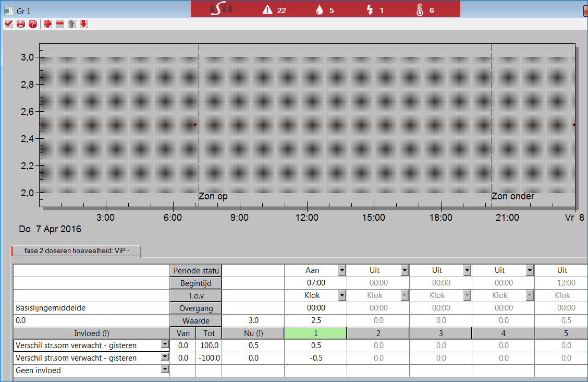Click the Vr 8 date label on the axis
This screenshot has width=588, height=382.
click(x=574, y=218)
